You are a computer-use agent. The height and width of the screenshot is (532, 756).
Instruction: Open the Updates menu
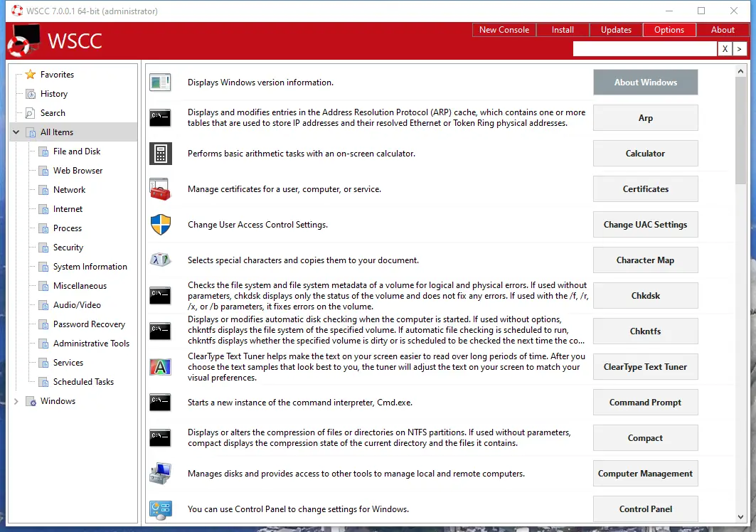616,30
